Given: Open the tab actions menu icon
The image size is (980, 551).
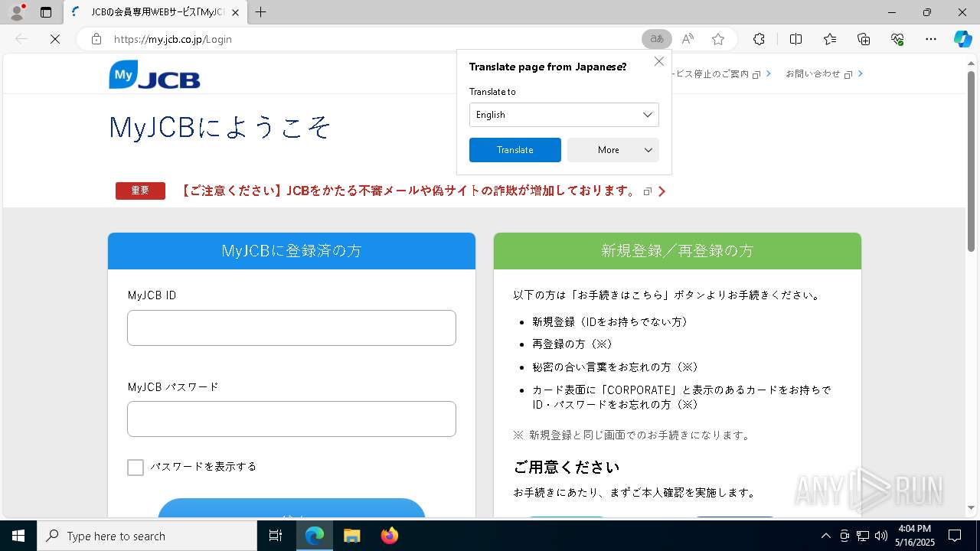Looking at the screenshot, I should (46, 12).
